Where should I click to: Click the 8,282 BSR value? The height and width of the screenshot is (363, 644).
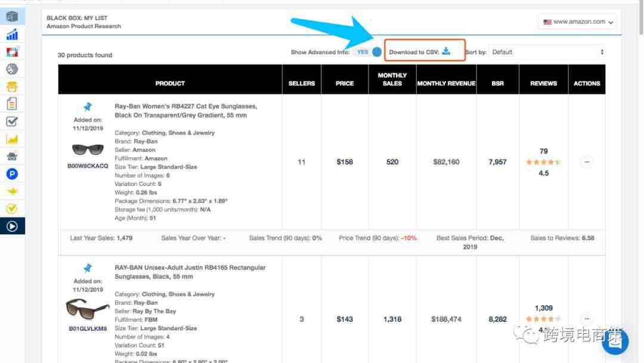497,319
